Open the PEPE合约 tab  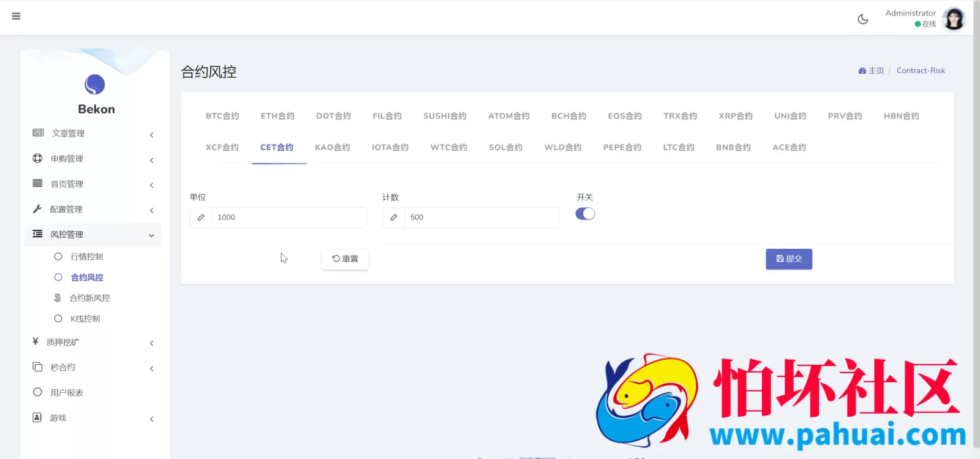[622, 147]
